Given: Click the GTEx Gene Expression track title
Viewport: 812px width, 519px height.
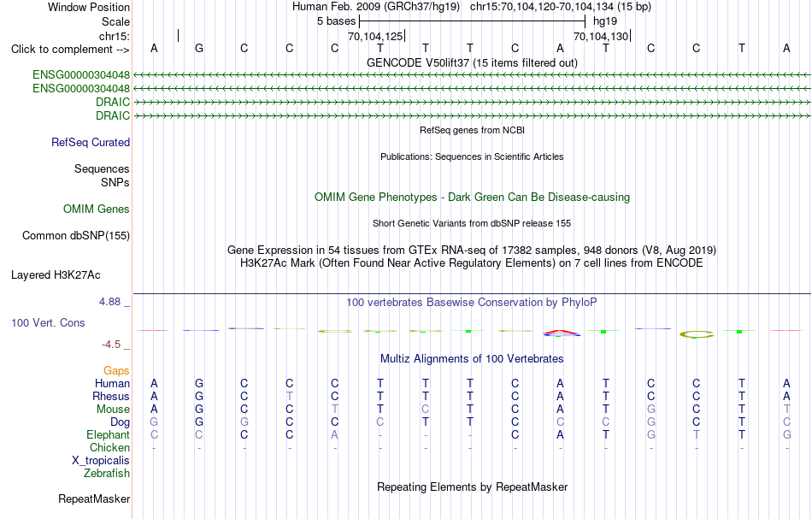Looking at the screenshot, I should [x=472, y=251].
